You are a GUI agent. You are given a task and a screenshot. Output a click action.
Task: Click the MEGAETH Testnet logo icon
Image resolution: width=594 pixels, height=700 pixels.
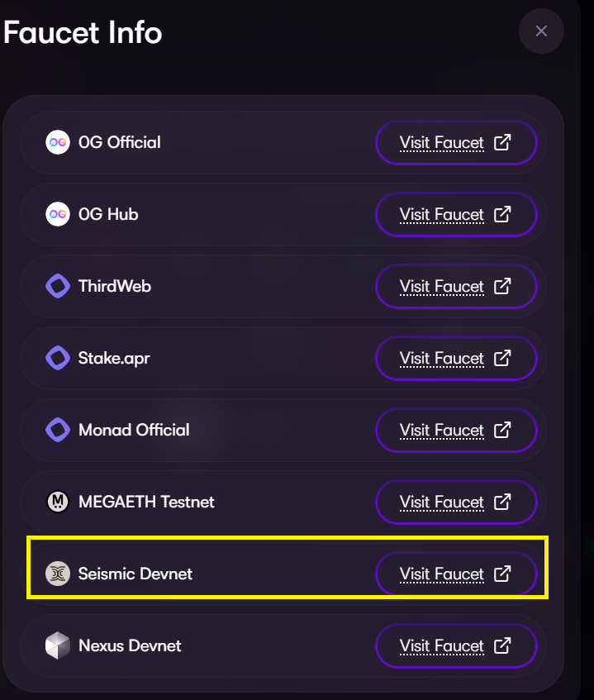click(x=58, y=502)
